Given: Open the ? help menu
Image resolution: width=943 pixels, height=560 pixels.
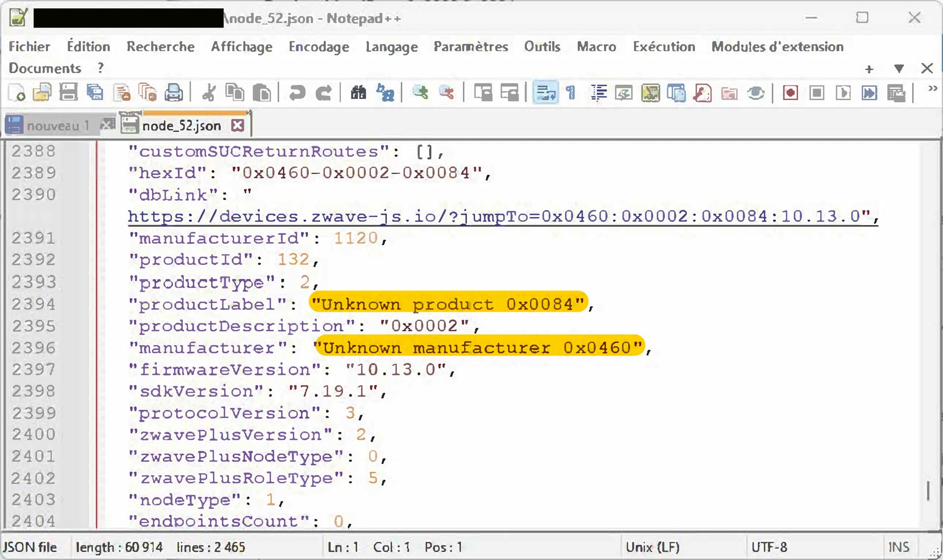Looking at the screenshot, I should pyautogui.click(x=101, y=68).
